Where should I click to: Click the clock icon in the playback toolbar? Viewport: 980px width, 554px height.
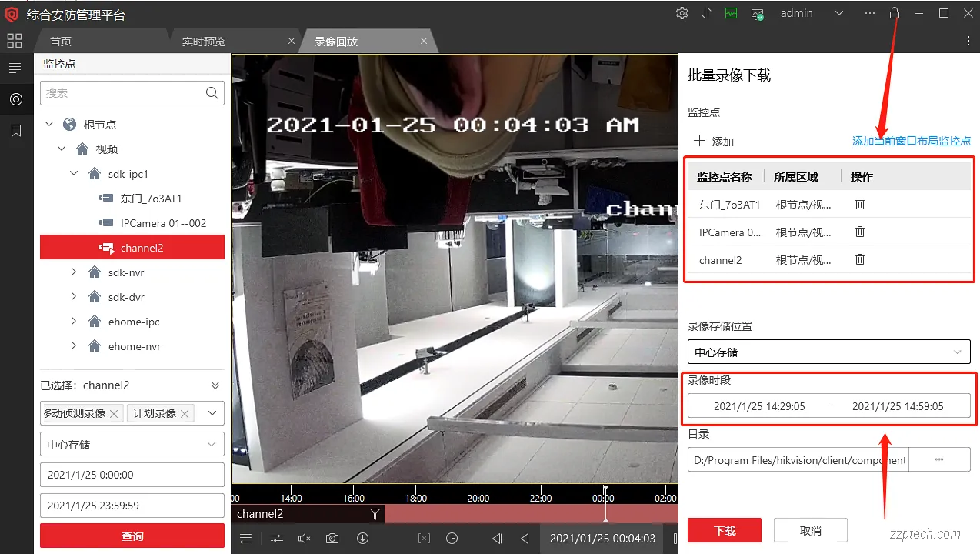[x=452, y=538]
